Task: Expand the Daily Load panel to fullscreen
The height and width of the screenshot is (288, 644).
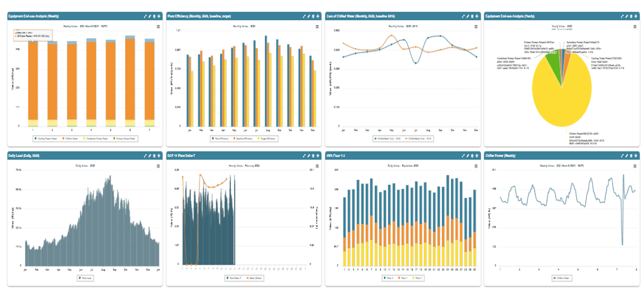Action: pos(145,155)
